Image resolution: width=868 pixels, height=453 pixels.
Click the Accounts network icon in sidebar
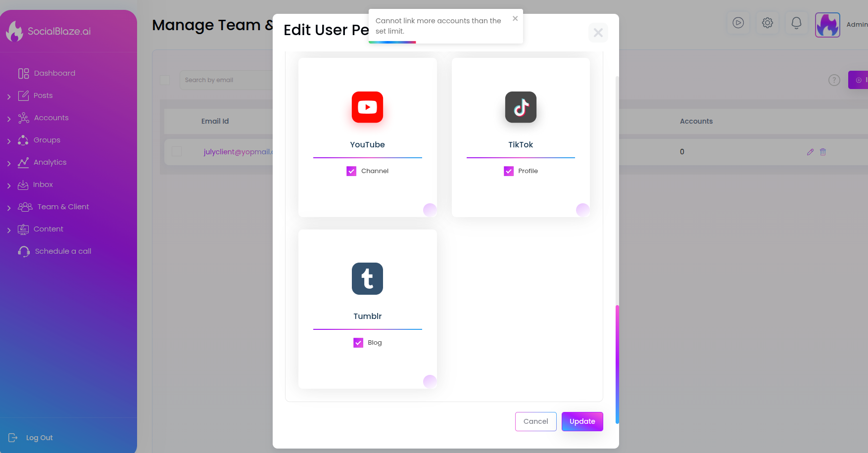pos(23,118)
